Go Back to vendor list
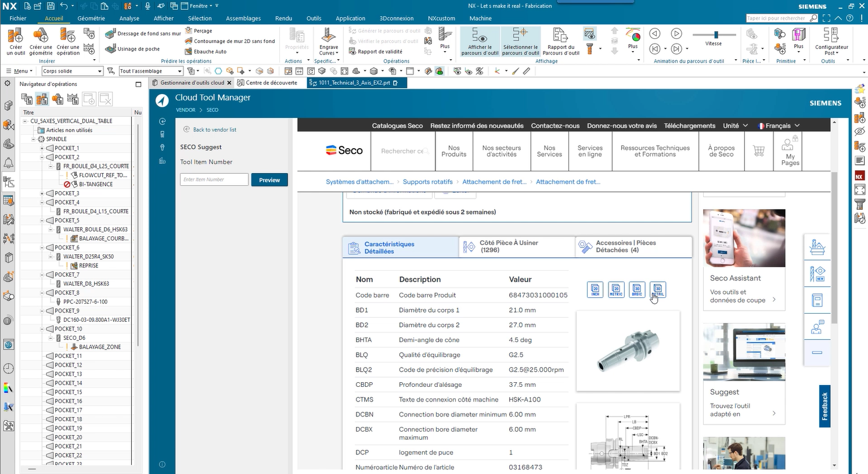The height and width of the screenshot is (474, 868). [x=210, y=130]
